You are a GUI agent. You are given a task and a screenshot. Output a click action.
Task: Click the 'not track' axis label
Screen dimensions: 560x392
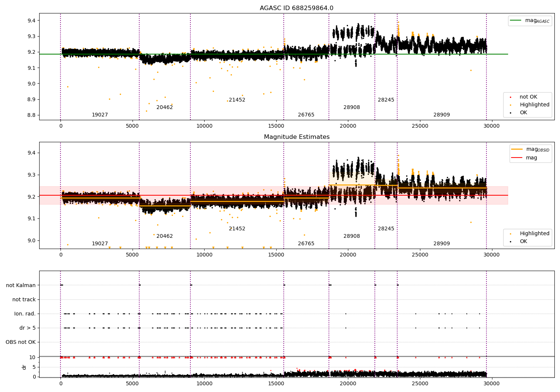point(24,300)
